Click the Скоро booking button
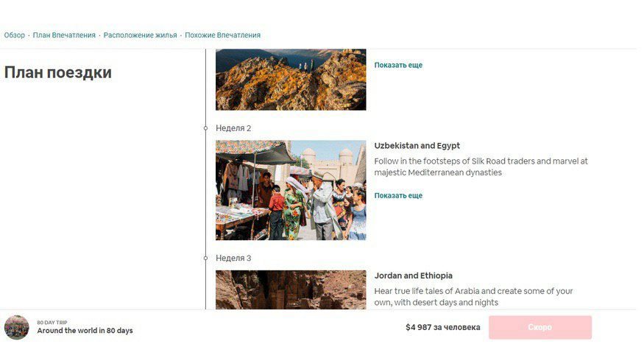 tap(540, 327)
